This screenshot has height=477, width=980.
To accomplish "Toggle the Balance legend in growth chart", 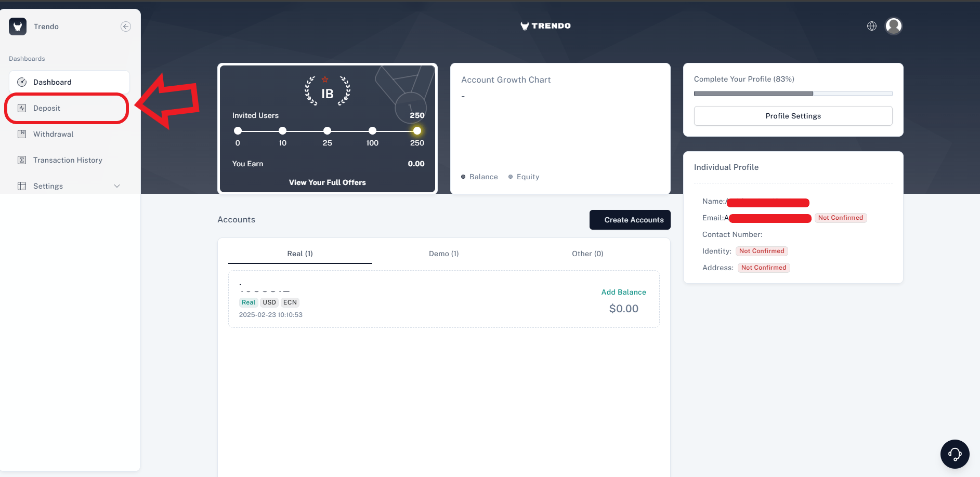I will (479, 177).
